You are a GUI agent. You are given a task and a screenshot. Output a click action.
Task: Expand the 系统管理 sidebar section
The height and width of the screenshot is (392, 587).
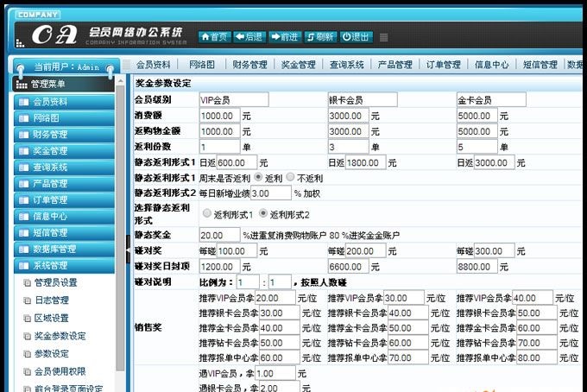click(64, 265)
